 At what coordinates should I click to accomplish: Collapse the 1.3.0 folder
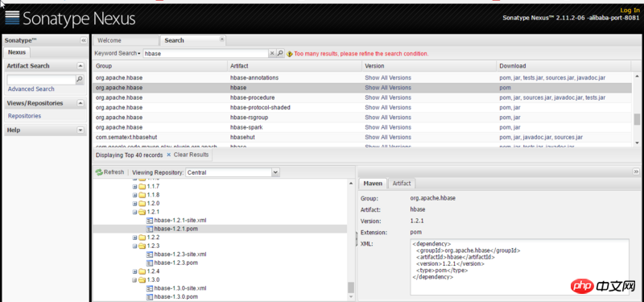click(134, 279)
